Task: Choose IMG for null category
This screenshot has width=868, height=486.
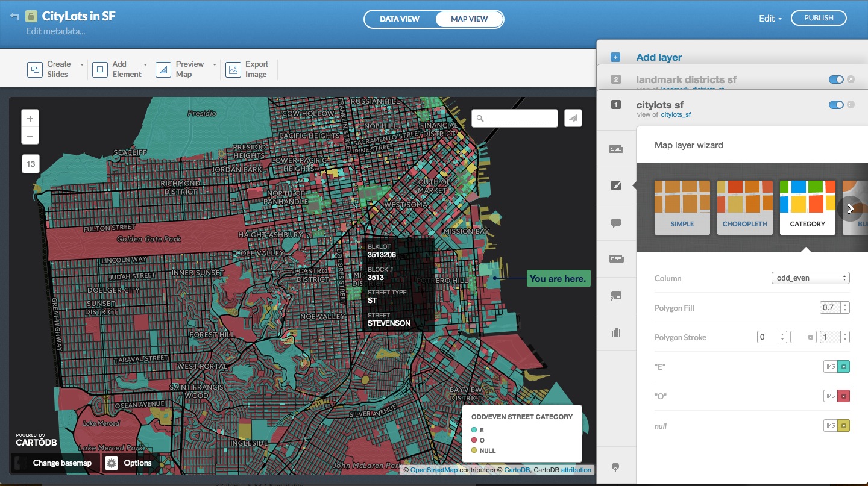Action: (x=831, y=426)
